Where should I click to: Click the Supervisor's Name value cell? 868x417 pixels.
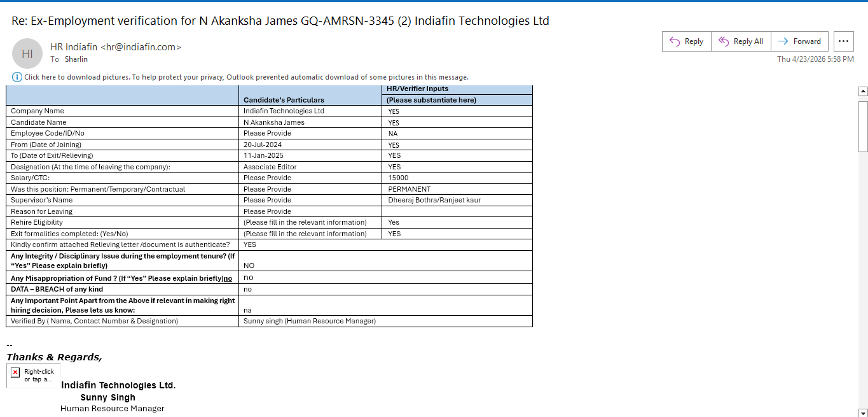click(x=457, y=200)
